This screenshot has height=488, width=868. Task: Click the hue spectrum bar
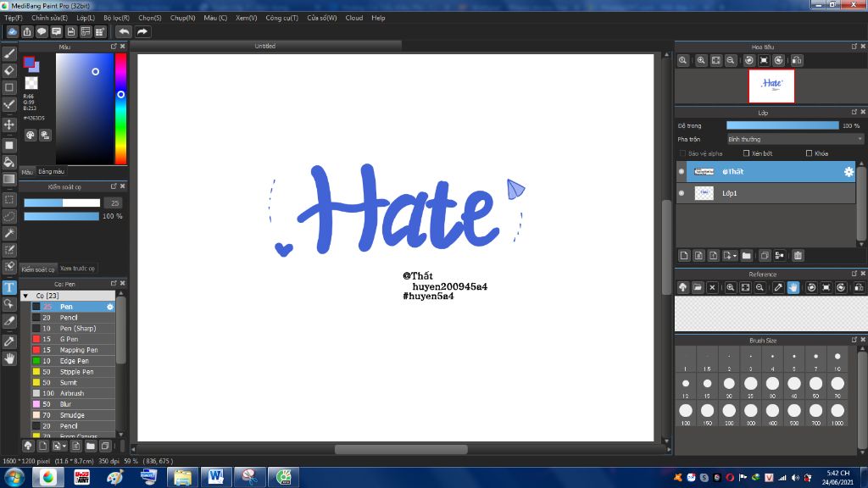(120, 108)
